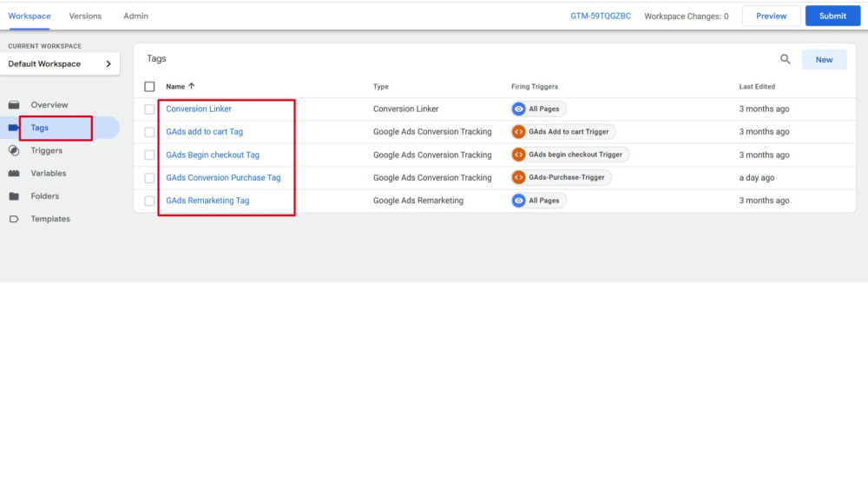Open the GAds Begin checkout Tag link

click(x=213, y=155)
